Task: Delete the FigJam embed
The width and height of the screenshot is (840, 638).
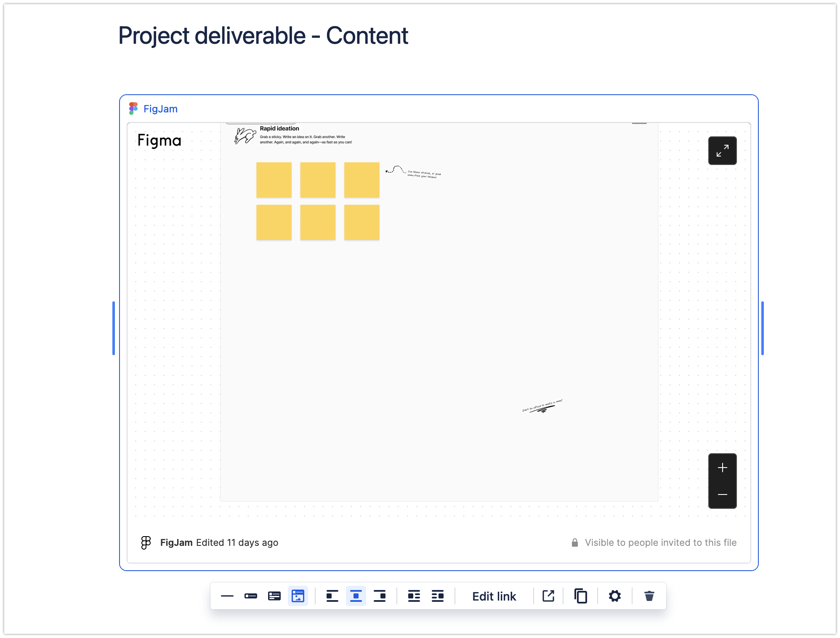Action: (649, 596)
